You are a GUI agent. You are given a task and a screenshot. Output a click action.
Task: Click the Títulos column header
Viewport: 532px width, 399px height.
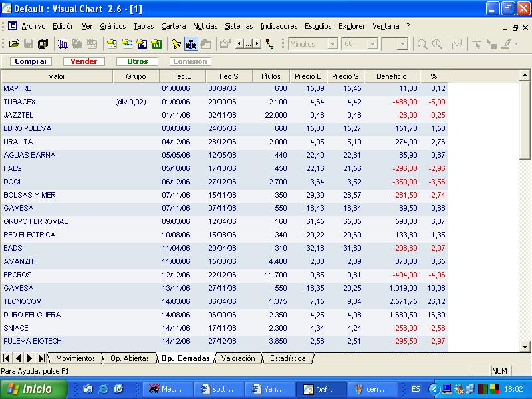pos(271,76)
